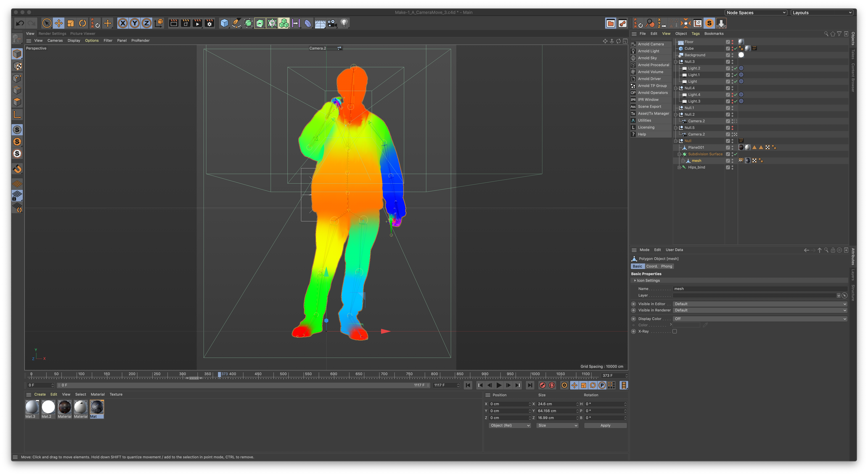The image size is (868, 475).
Task: Click Render View clapperboard icon
Action: (x=174, y=23)
